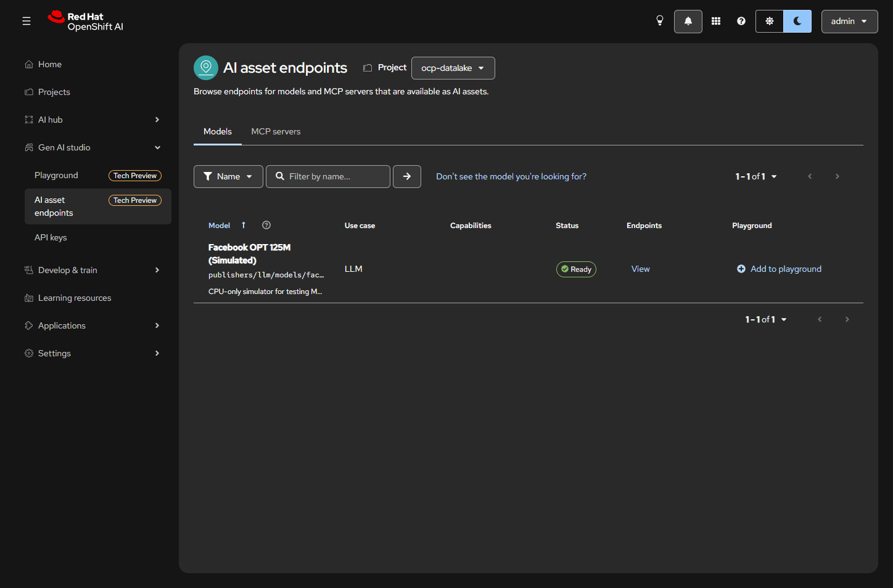Click the Red Hat OpenShift AI logo

pos(86,21)
